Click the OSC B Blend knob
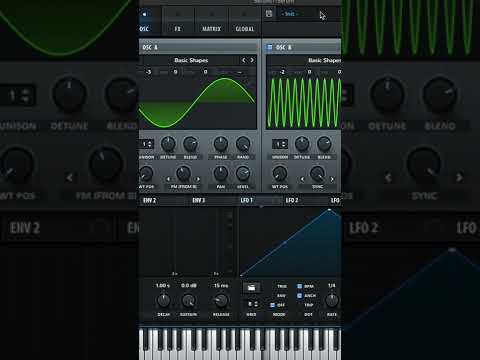The image size is (480, 360). [324, 144]
